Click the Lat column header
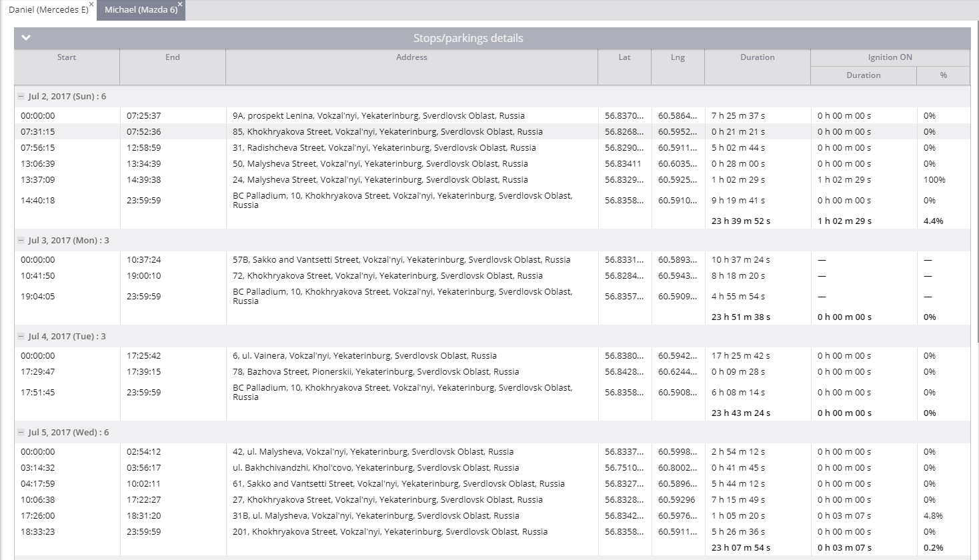979x560 pixels. (x=624, y=57)
